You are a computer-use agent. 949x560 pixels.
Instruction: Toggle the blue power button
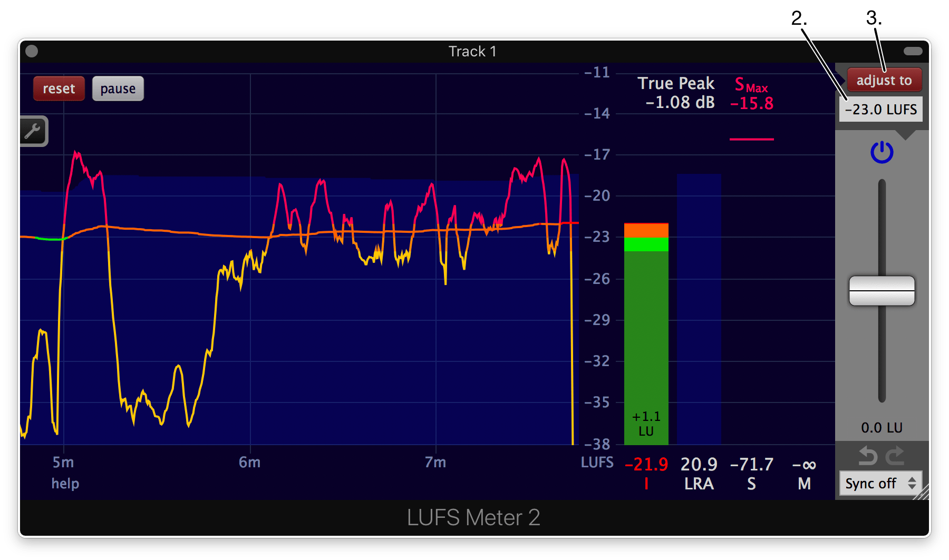point(882,152)
